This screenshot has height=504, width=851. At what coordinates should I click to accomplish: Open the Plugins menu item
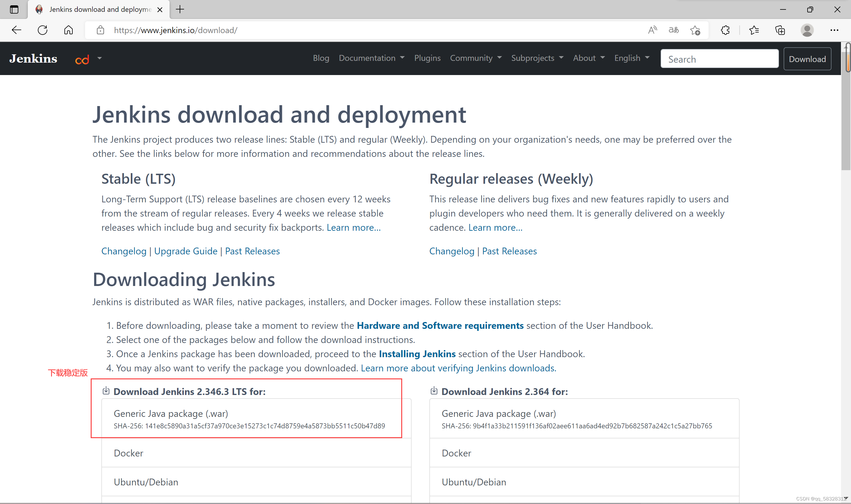(x=427, y=58)
